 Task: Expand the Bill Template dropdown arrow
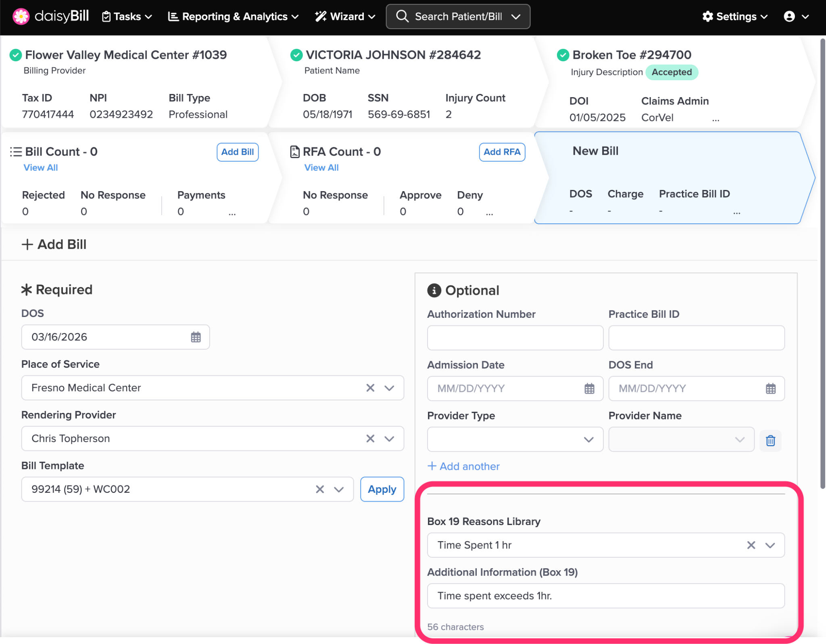(x=339, y=489)
